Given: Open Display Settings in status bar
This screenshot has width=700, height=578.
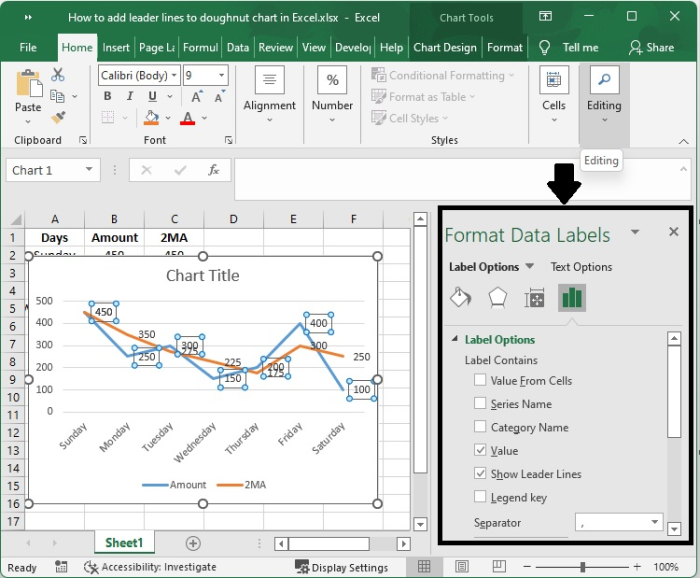Looking at the screenshot, I should click(342, 567).
